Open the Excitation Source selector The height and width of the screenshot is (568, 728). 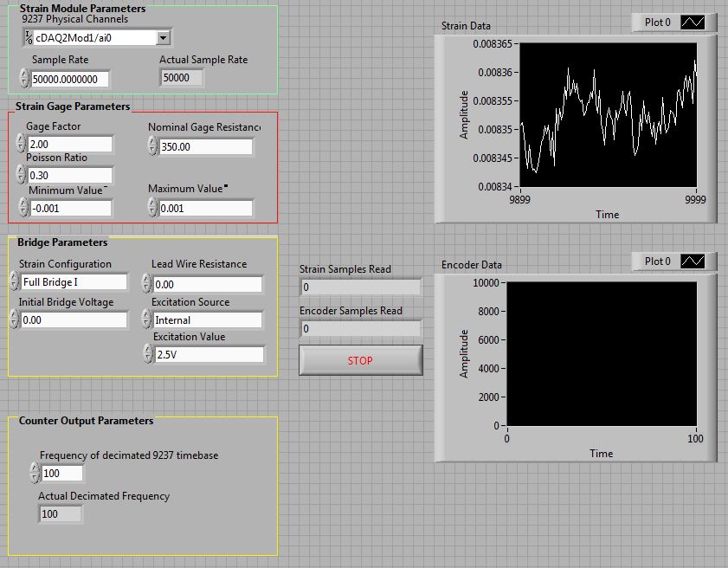tap(146, 319)
